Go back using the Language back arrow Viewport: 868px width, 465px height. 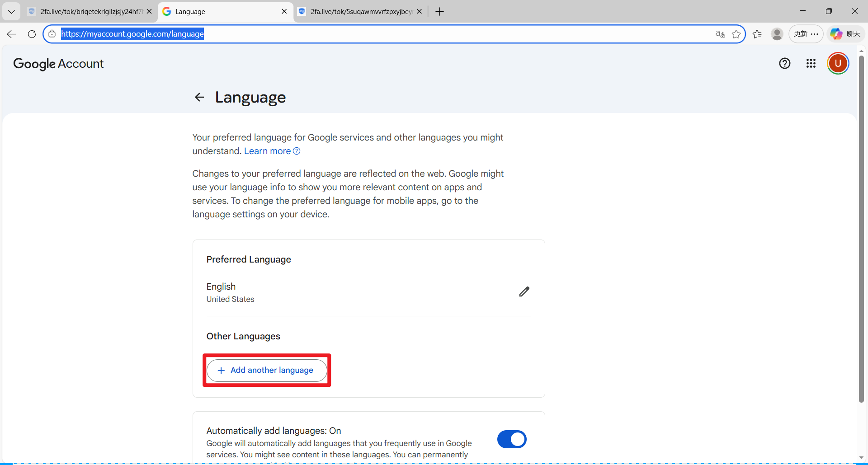coord(199,97)
